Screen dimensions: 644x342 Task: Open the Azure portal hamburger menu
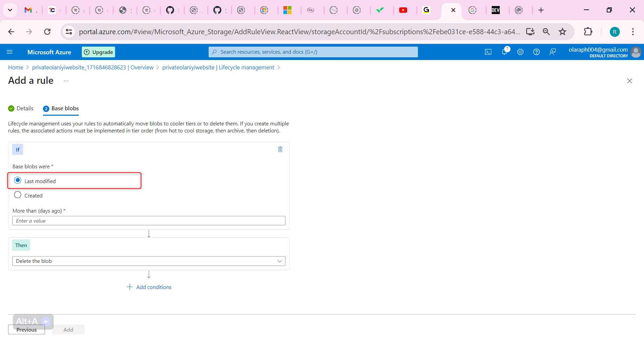pyautogui.click(x=10, y=52)
